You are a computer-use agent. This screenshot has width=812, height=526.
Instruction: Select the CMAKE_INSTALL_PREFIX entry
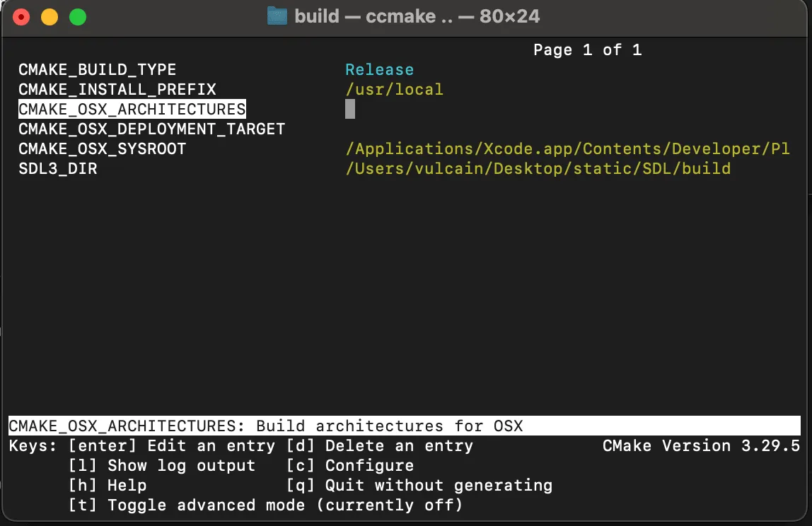pyautogui.click(x=117, y=89)
